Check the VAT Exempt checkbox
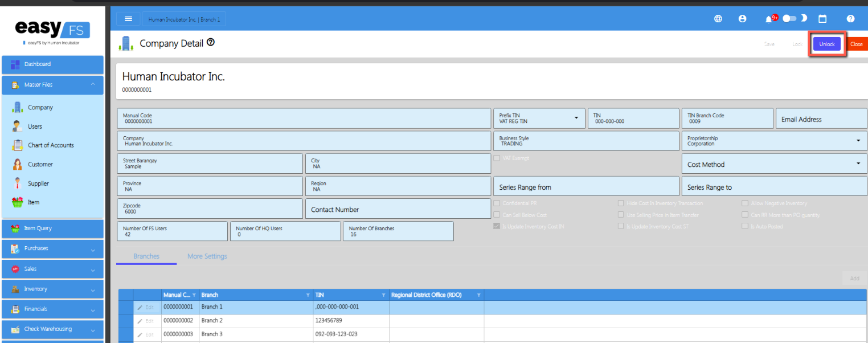The height and width of the screenshot is (343, 868). 497,158
